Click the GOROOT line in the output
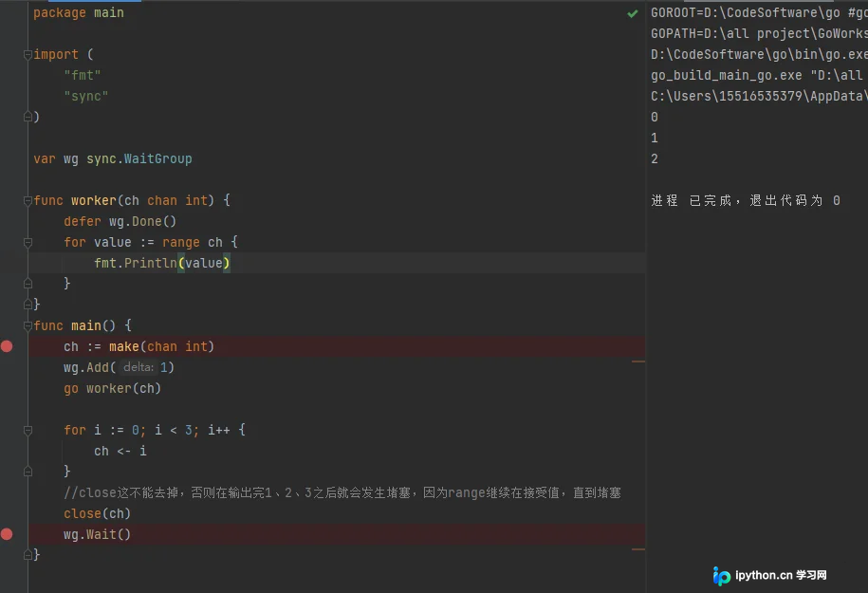Viewport: 868px width, 593px height. coord(759,12)
